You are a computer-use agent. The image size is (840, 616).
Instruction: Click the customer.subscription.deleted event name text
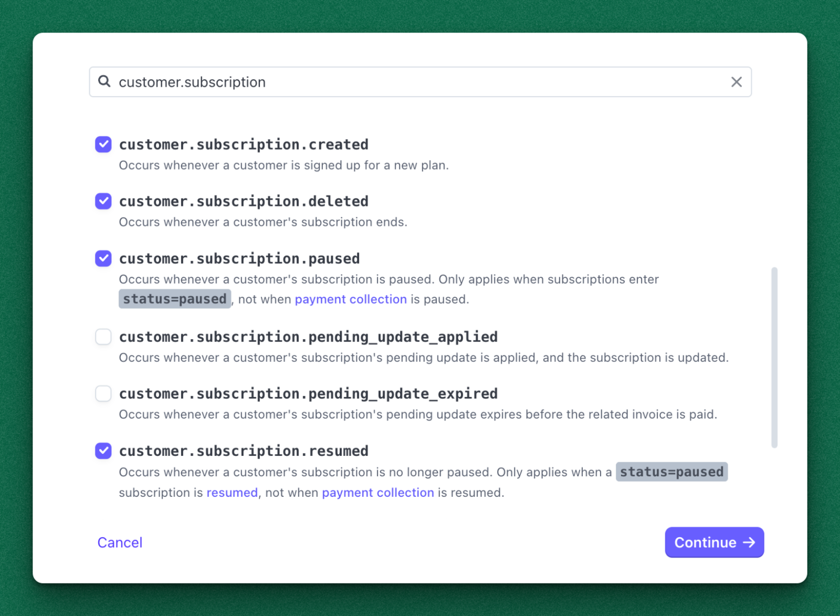tap(244, 201)
